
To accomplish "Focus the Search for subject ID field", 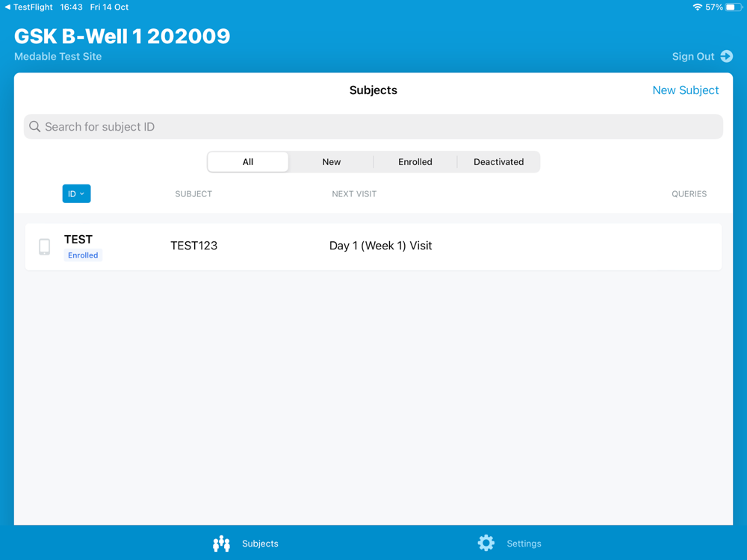I will (373, 127).
